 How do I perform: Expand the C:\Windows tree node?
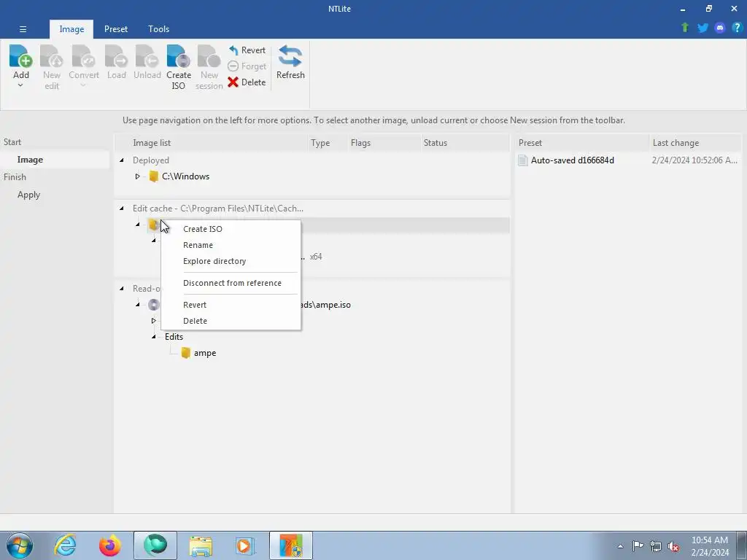click(137, 176)
